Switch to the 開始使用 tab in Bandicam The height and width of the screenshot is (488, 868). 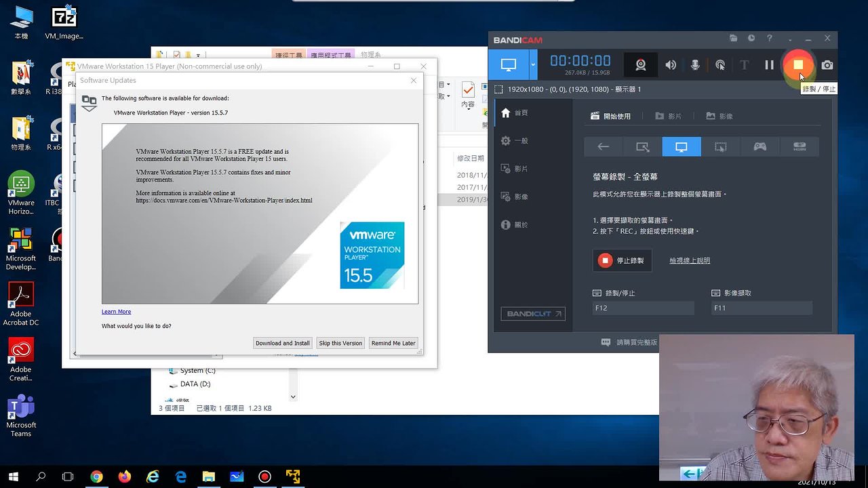coord(610,116)
